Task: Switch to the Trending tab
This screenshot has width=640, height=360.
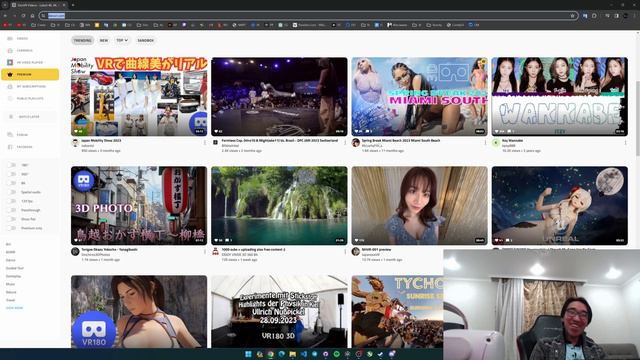Action: click(82, 40)
